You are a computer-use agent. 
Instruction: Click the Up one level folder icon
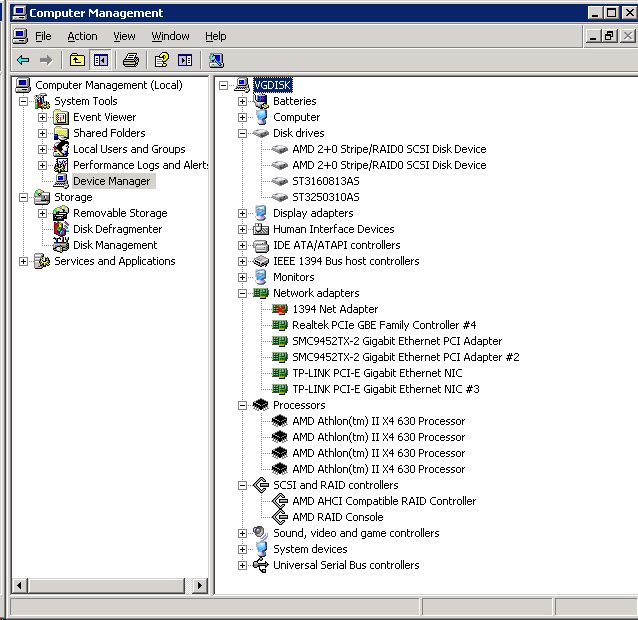(x=77, y=61)
